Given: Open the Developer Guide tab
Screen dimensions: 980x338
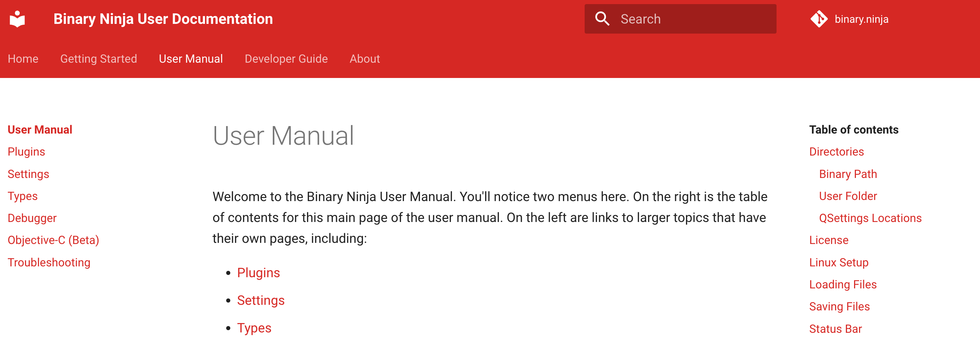Looking at the screenshot, I should pyautogui.click(x=286, y=59).
